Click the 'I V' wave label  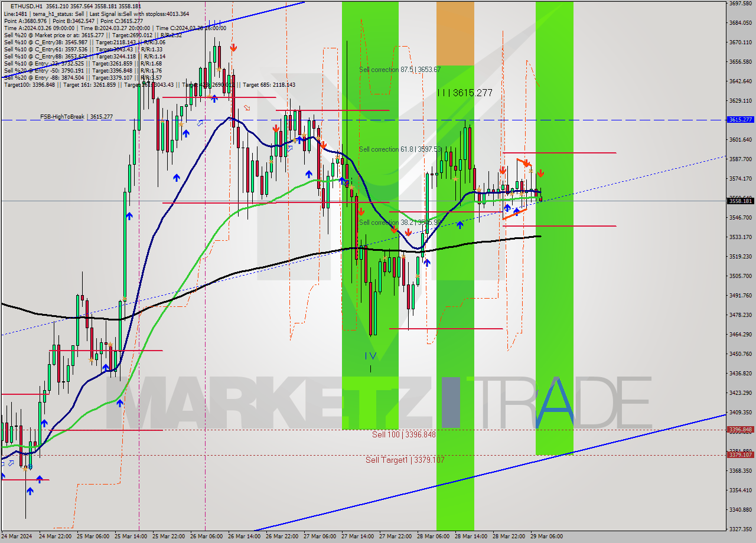370,355
